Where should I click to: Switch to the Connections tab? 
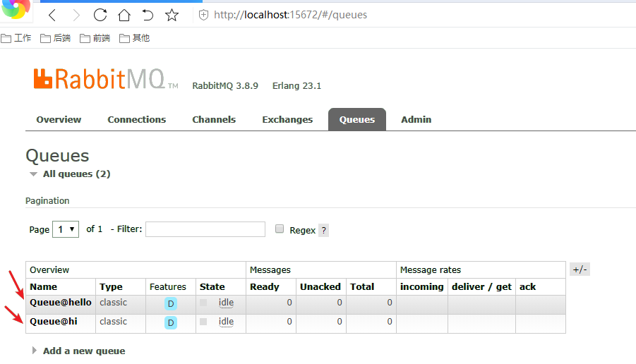coord(137,120)
